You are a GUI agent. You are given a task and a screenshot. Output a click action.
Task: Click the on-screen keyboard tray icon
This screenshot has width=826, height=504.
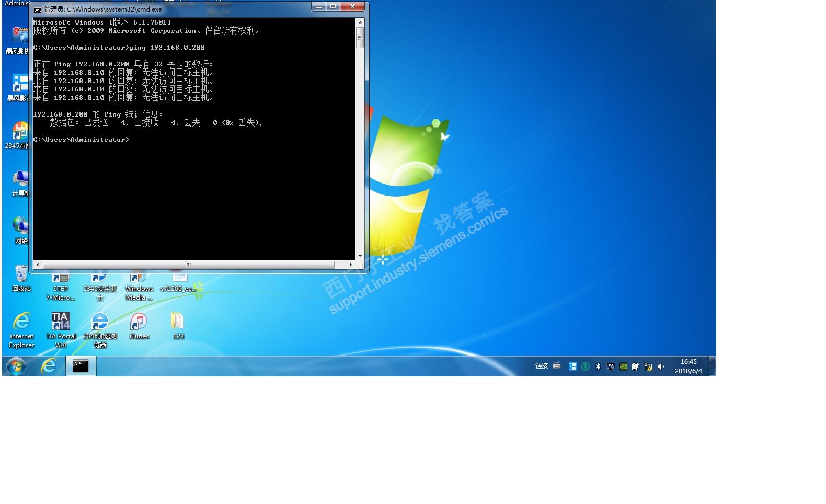557,366
